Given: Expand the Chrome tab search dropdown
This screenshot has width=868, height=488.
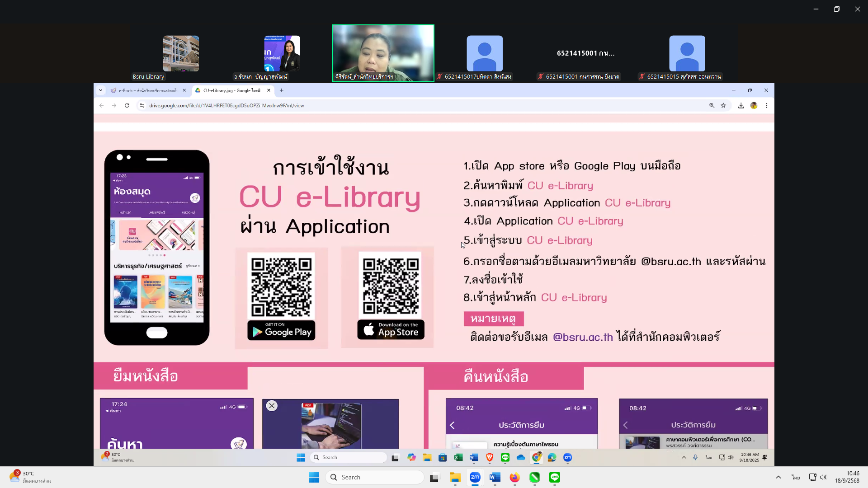Looking at the screenshot, I should point(101,90).
